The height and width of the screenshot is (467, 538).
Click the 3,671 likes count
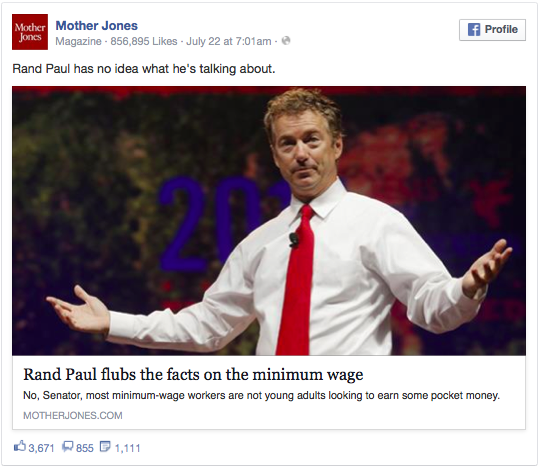41,448
